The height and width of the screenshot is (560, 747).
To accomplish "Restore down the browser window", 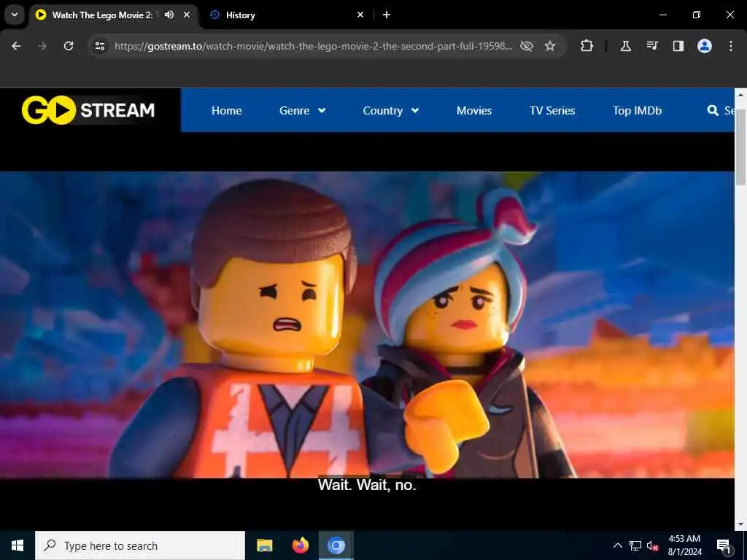I will tap(696, 15).
